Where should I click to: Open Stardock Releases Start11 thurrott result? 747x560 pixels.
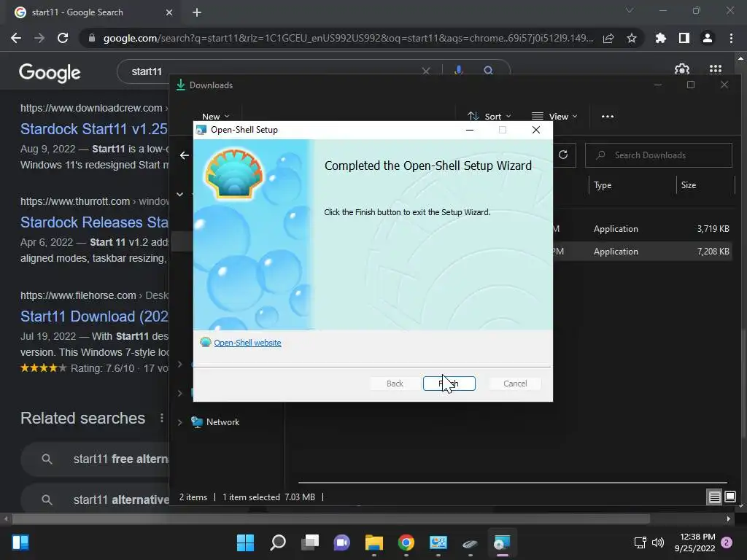(x=94, y=222)
